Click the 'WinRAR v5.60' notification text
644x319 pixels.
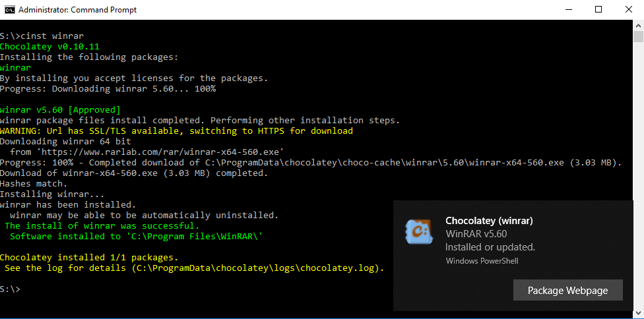476,234
